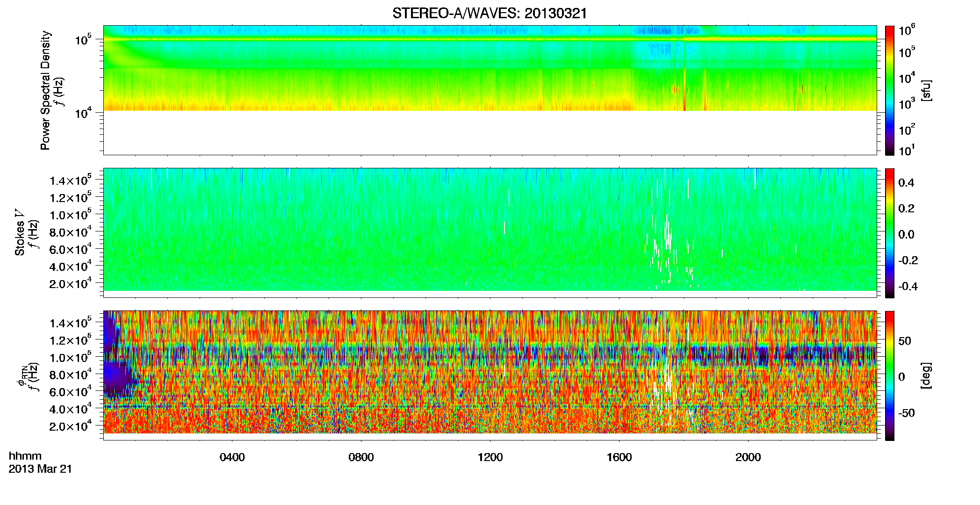
Task: Click the 0.2 tick on Stokes color bar
Action: pyautogui.click(x=906, y=209)
